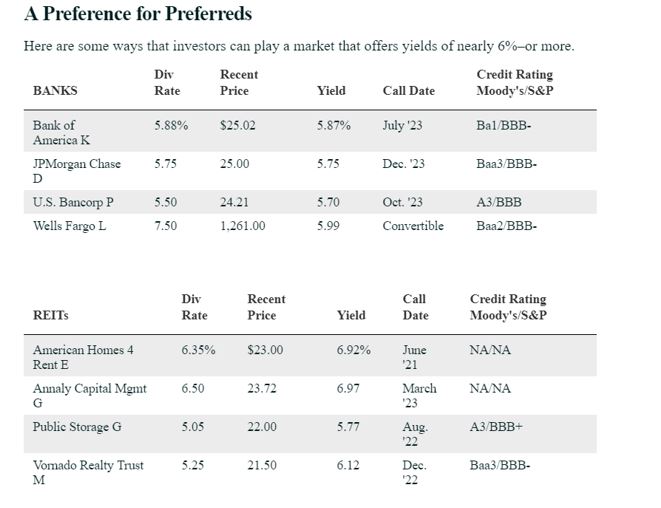Click the "A Preference for Preferreds" title

[x=138, y=15]
